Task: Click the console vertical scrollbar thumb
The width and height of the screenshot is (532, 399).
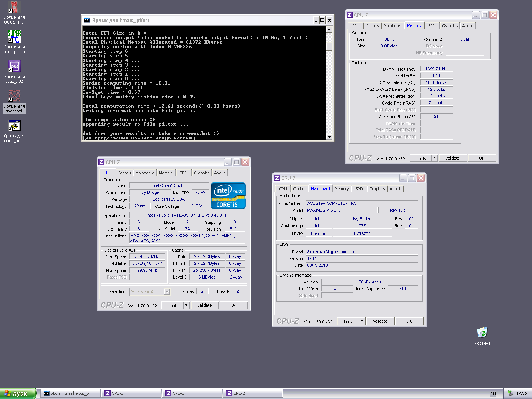Action: (x=329, y=46)
